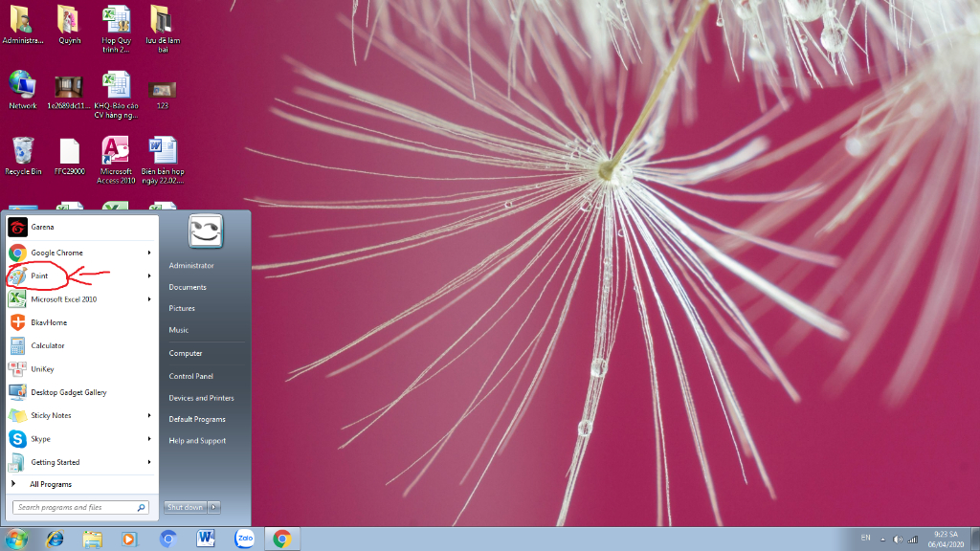980x551 pixels.
Task: Open BkavHome from the Start menu
Action: (x=80, y=322)
